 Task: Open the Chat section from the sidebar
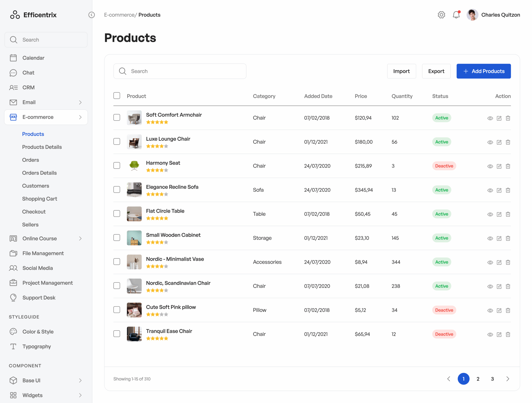28,72
